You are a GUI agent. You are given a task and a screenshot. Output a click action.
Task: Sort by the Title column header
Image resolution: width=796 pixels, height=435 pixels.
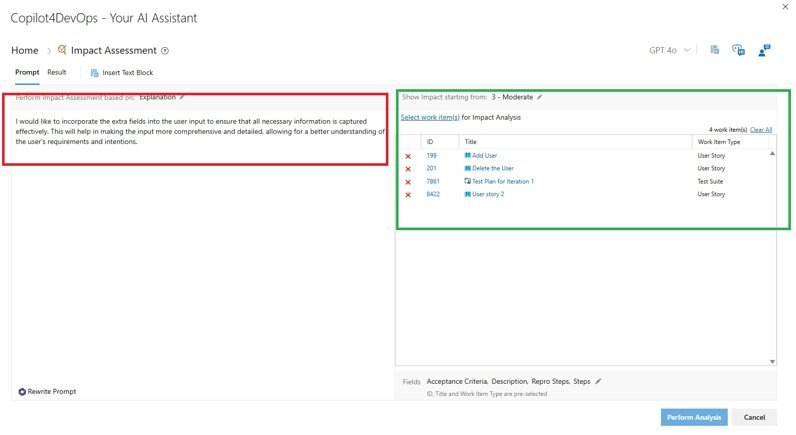[576, 142]
